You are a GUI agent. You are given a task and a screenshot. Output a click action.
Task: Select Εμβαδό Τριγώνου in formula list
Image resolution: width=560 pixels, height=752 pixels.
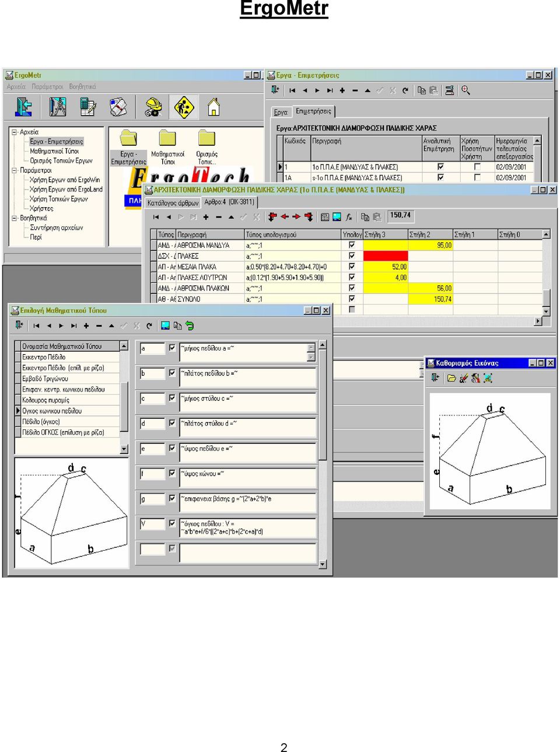(70, 379)
